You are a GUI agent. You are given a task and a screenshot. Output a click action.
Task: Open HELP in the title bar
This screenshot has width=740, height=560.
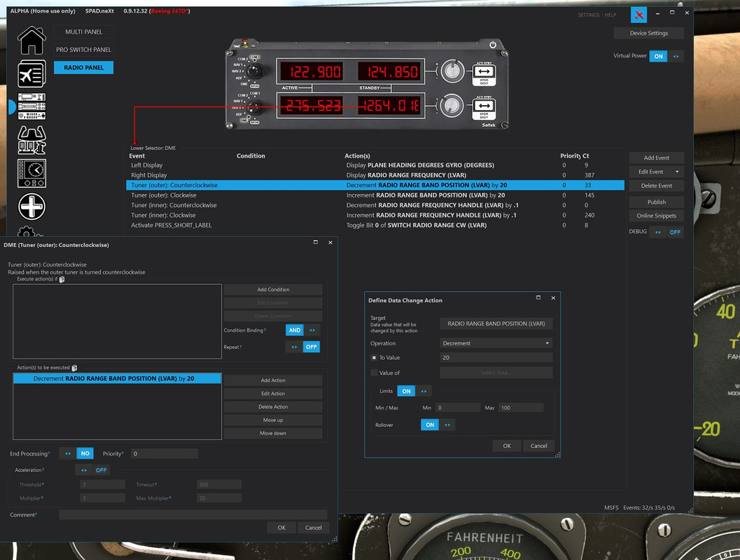pyautogui.click(x=610, y=15)
